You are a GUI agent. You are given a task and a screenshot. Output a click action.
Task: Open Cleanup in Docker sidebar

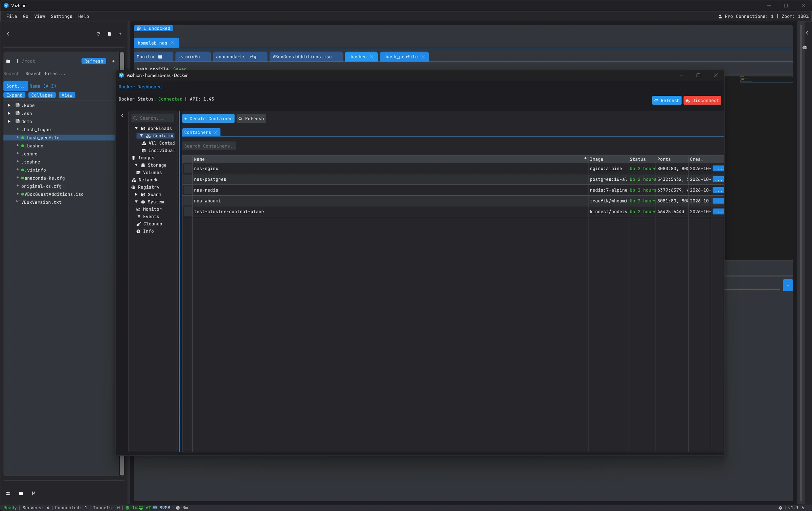pos(149,224)
